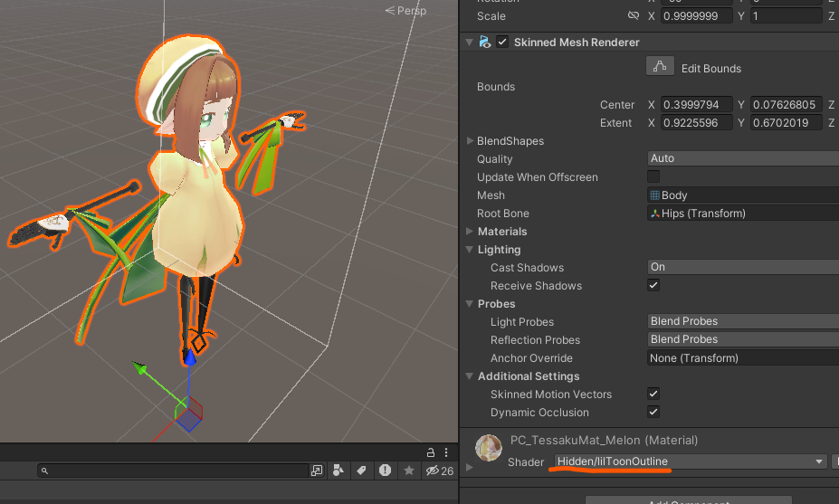This screenshot has width=839, height=504.
Task: Uncheck Dynamic Occlusion checkbox
Action: 653,412
